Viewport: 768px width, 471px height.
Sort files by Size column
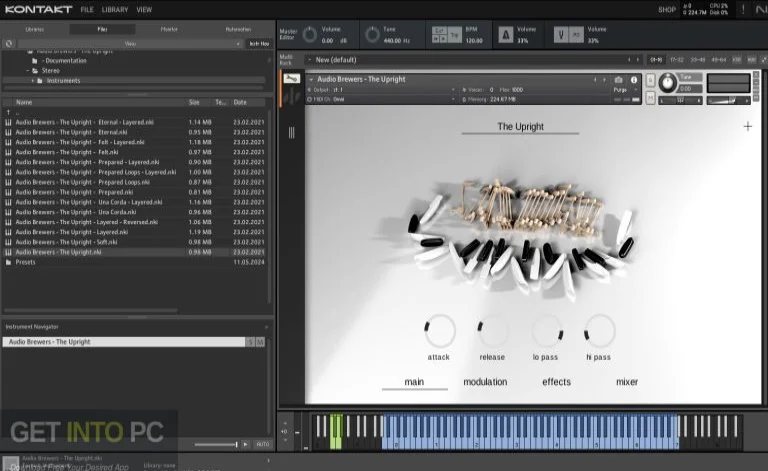[194, 102]
